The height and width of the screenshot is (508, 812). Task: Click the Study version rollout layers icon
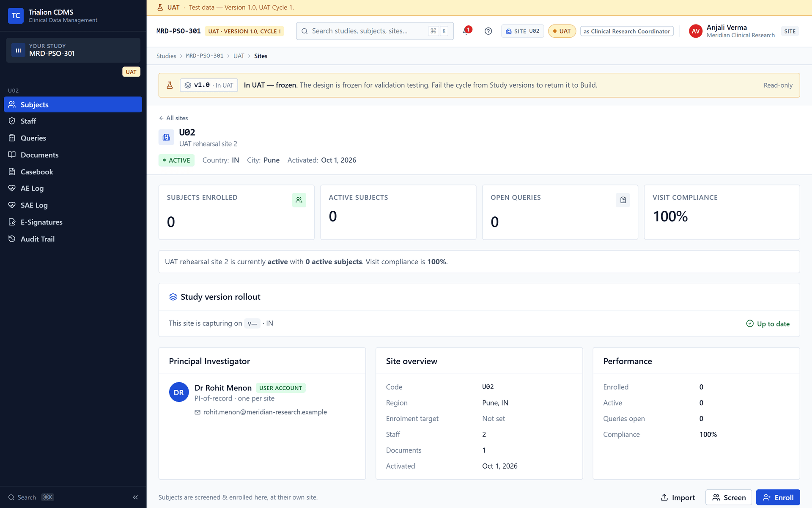173,297
